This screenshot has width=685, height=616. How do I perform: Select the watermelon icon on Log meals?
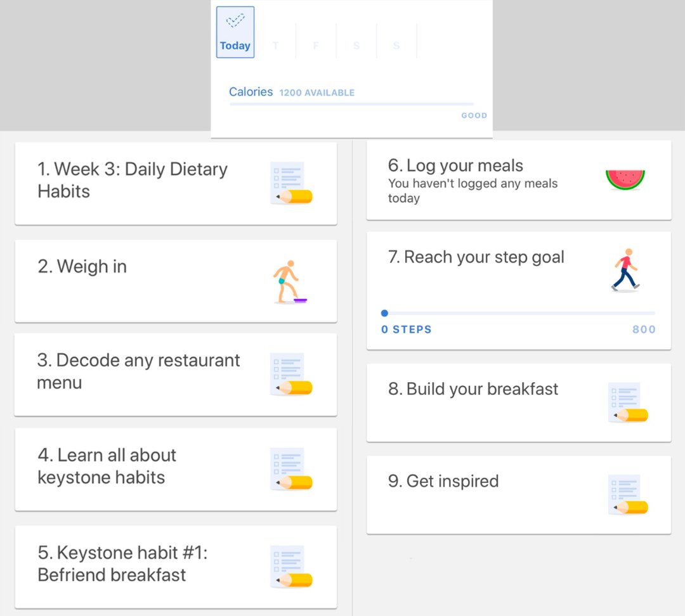coord(625,179)
